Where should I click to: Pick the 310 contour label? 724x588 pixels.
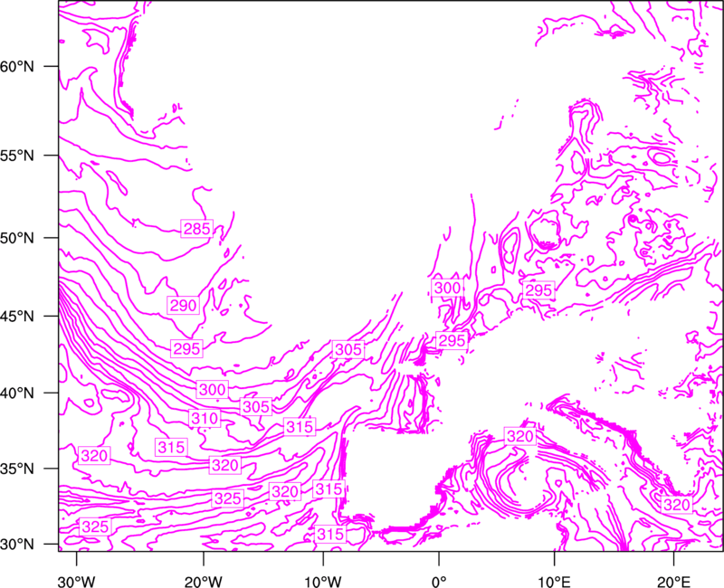tap(205, 419)
